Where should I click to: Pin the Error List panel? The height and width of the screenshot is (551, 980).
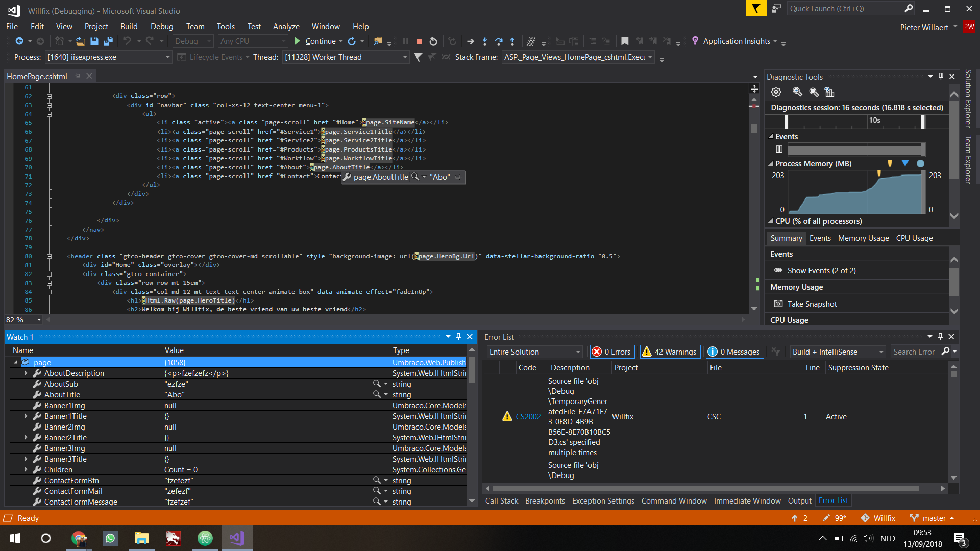pos(940,337)
